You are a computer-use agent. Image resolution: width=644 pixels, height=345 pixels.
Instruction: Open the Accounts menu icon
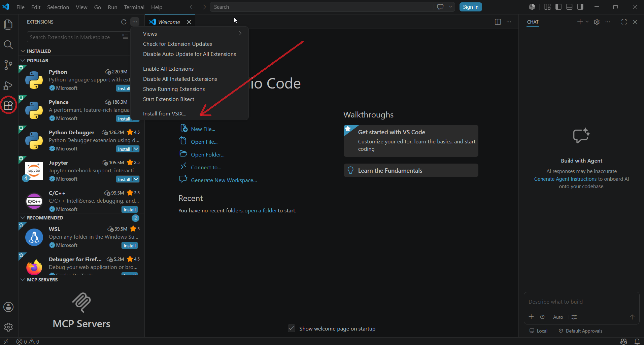[x=8, y=307]
